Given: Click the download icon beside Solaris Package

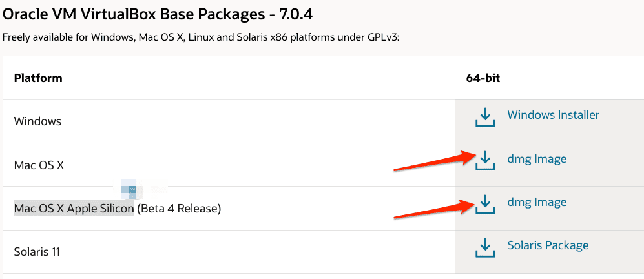Looking at the screenshot, I should [484, 247].
